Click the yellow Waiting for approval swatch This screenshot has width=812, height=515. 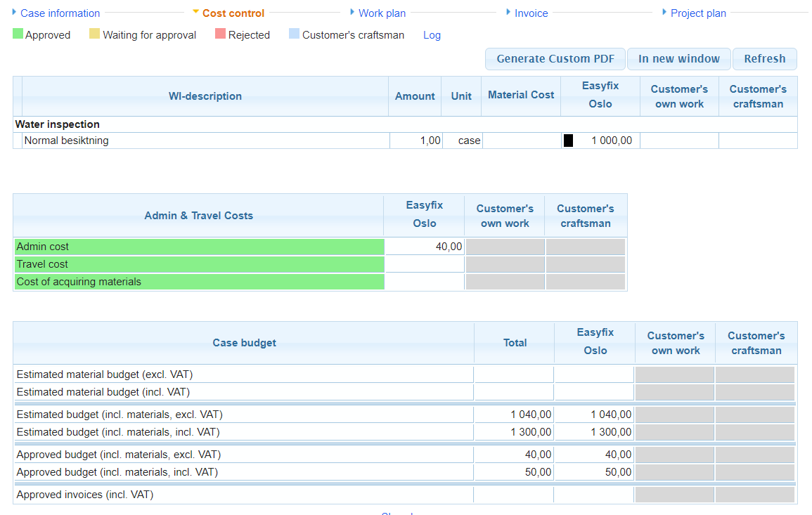[95, 34]
